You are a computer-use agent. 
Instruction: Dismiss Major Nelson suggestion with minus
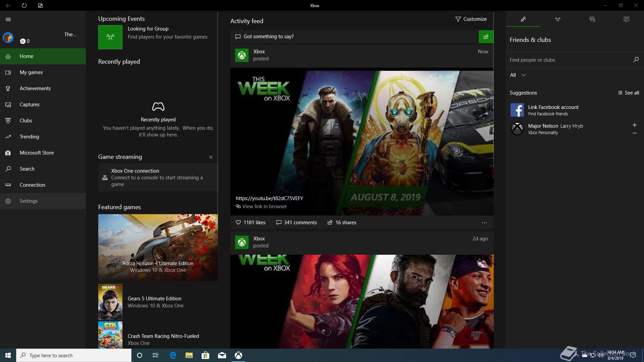634,133
